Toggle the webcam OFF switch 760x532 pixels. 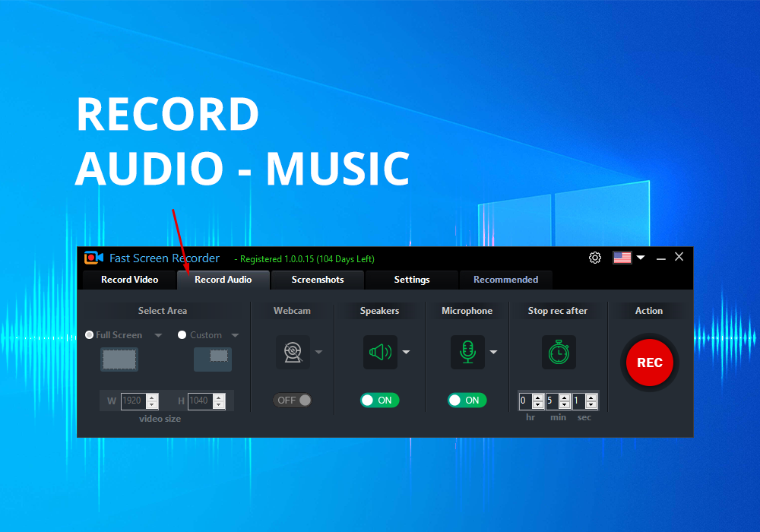293,401
